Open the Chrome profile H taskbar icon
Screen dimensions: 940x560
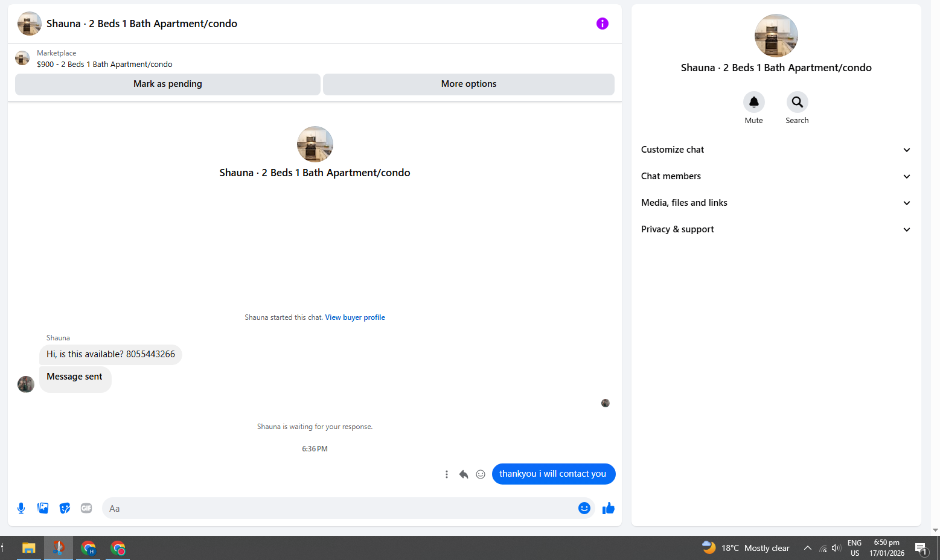pos(88,548)
